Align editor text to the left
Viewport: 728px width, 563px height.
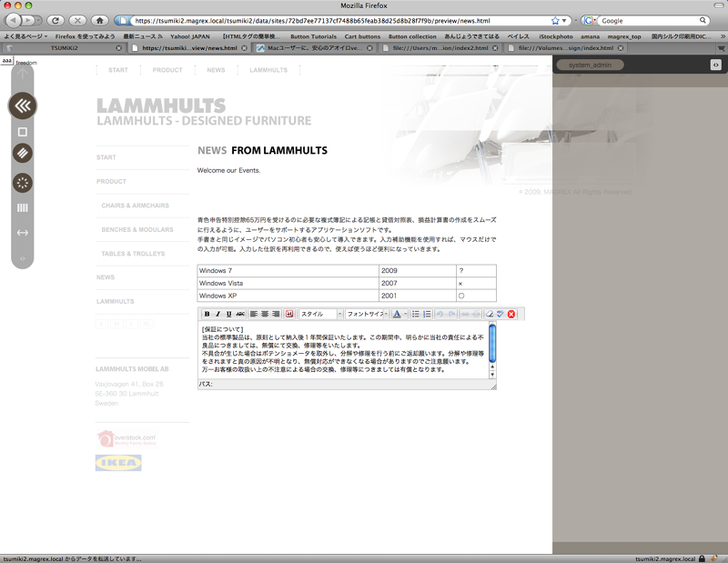pos(254,314)
